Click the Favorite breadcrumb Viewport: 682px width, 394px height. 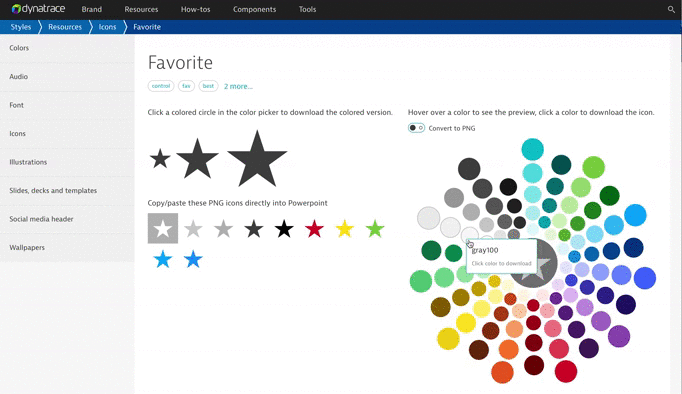click(147, 27)
